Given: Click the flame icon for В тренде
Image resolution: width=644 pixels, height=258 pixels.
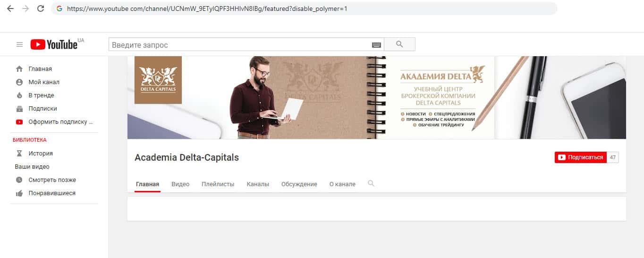Looking at the screenshot, I should pos(19,95).
